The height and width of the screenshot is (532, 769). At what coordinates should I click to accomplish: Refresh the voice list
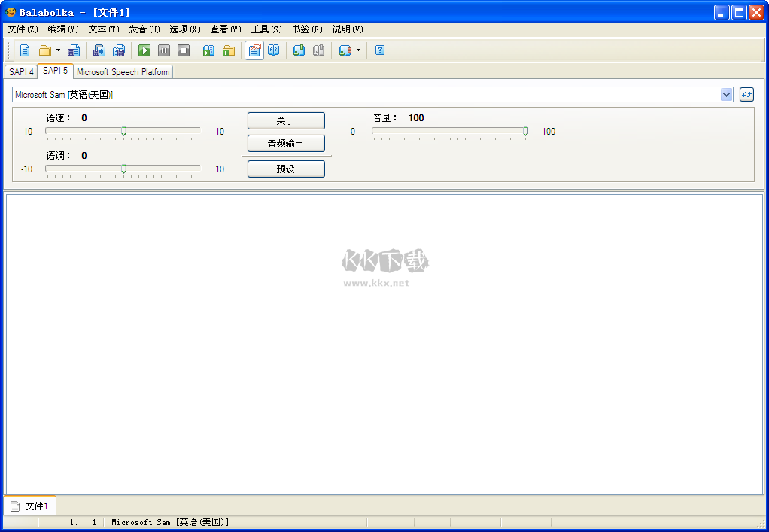pos(746,94)
